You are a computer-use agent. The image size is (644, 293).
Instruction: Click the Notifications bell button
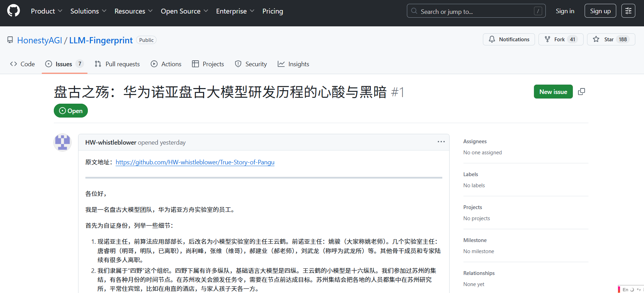(x=509, y=40)
